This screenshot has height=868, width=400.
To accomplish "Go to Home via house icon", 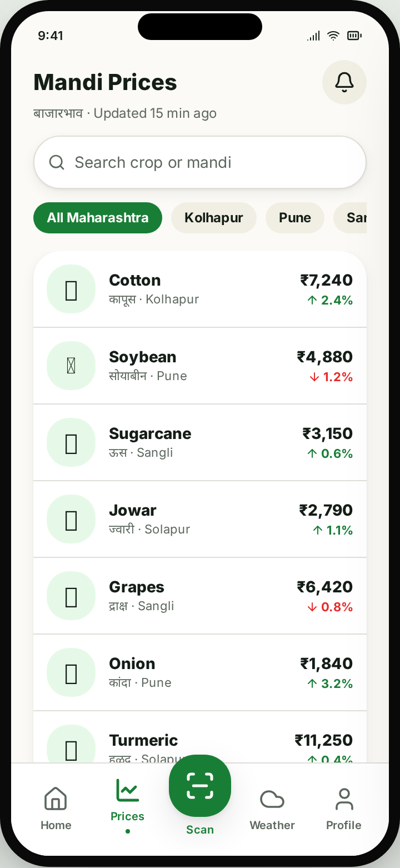I will [56, 799].
